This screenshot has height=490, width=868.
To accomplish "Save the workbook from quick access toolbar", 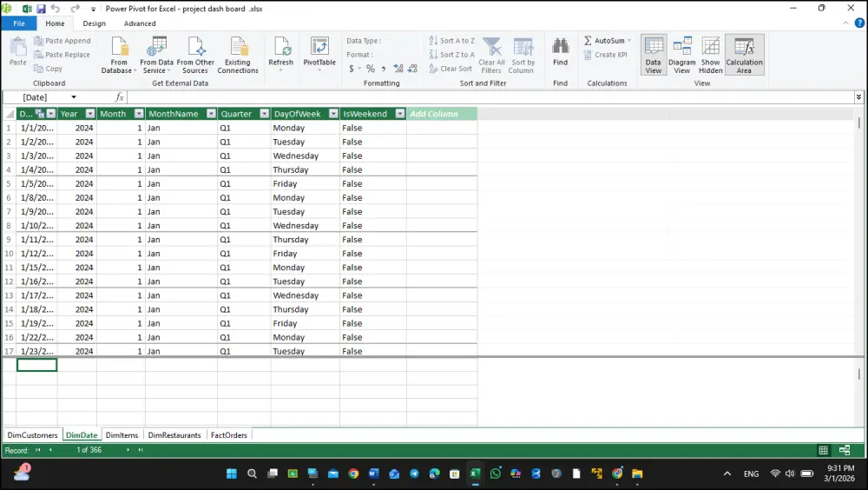I will [x=41, y=9].
